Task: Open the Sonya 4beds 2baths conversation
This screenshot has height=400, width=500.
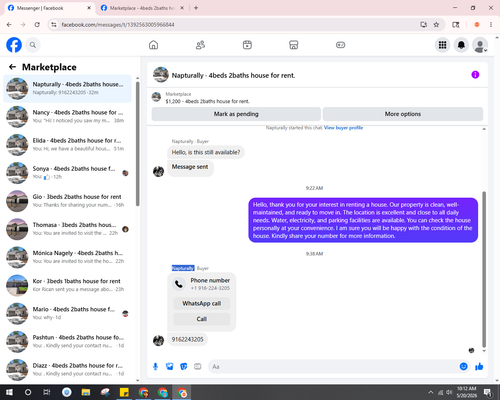Action: [x=67, y=173]
